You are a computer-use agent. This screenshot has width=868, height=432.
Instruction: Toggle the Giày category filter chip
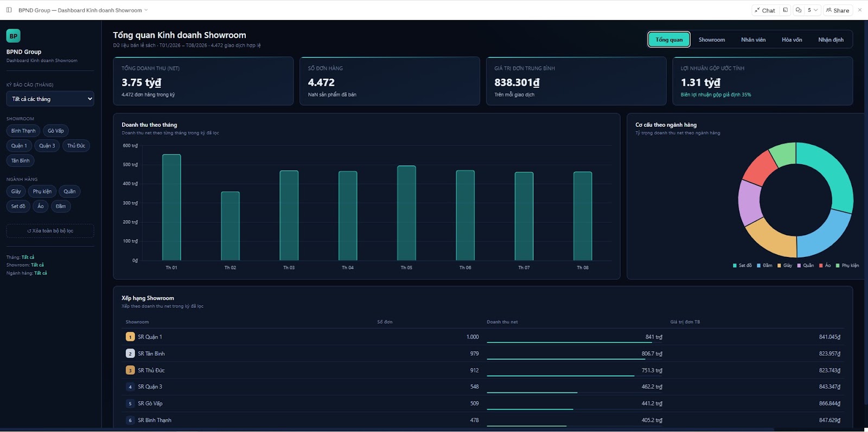click(x=16, y=191)
